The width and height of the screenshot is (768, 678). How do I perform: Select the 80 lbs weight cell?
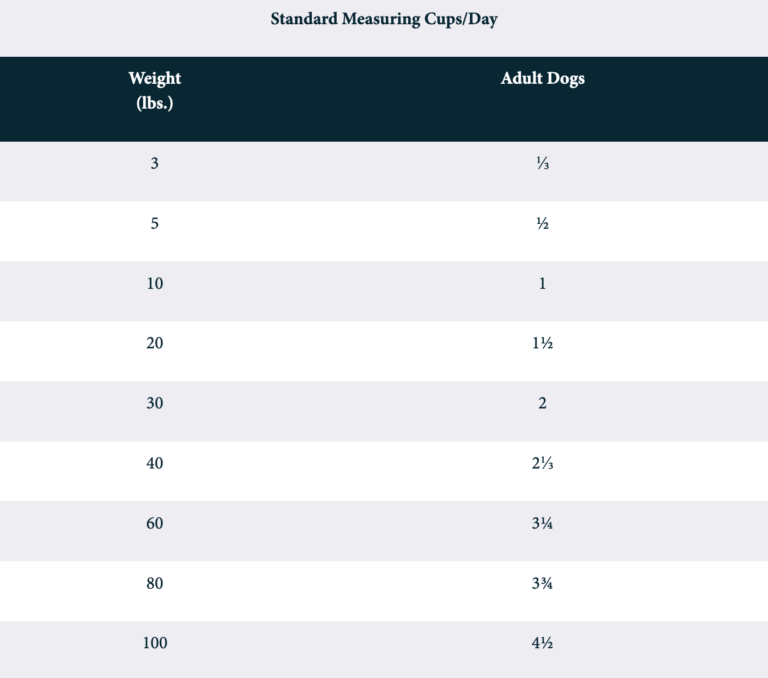155,583
